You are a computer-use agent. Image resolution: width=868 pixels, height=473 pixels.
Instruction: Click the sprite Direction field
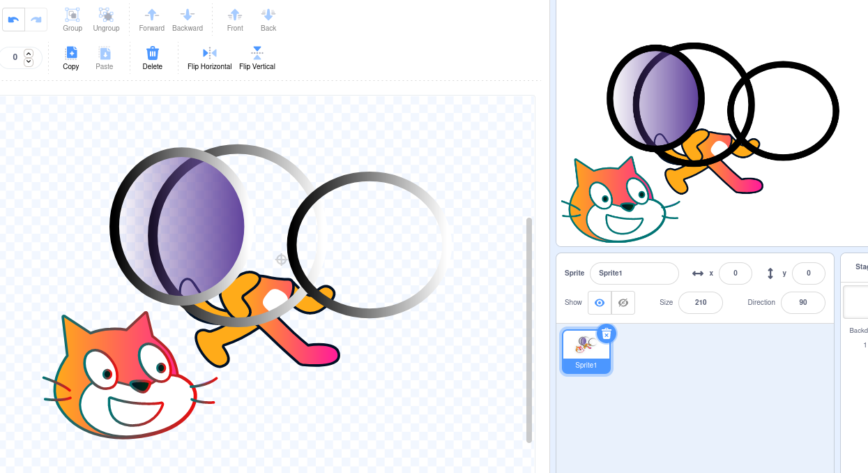803,303
